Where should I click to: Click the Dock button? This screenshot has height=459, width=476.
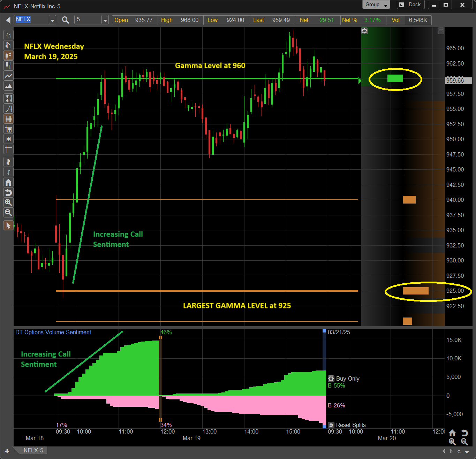pos(410,5)
